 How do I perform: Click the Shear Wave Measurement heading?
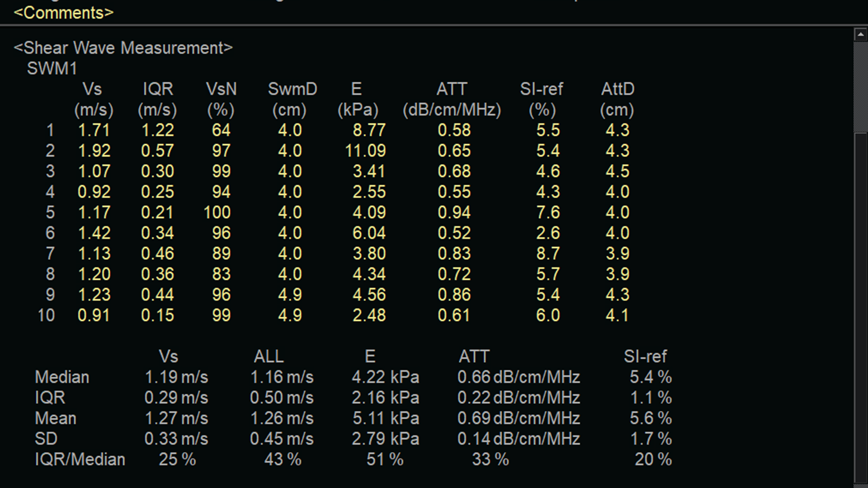pyautogui.click(x=123, y=48)
